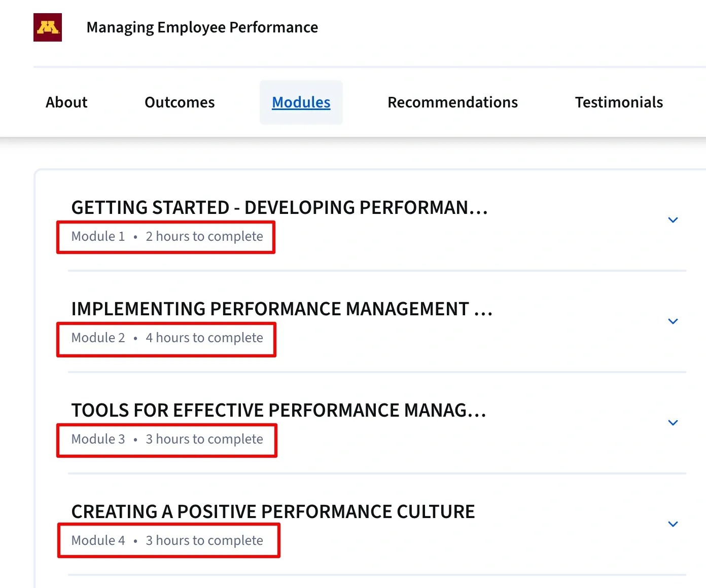Expand Module 3 chevron for Tools for Effective Performance
706x588 pixels.
pos(673,423)
